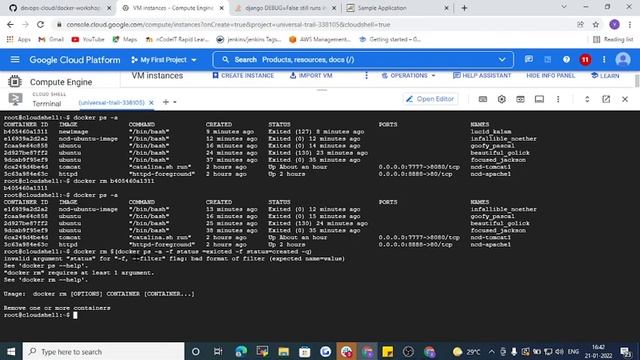Open the Cloud Shell activate icon in header
640x360 pixels.
pos(547,60)
